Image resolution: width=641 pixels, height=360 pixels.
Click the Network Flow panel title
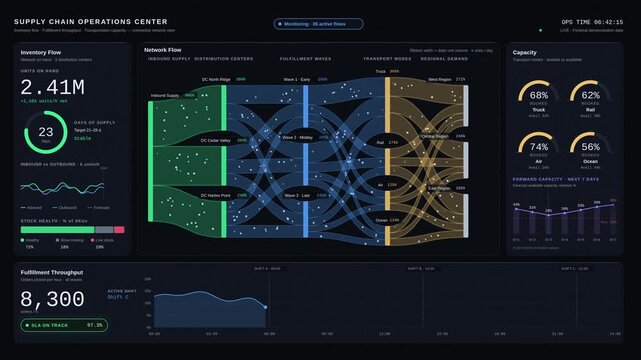[163, 50]
